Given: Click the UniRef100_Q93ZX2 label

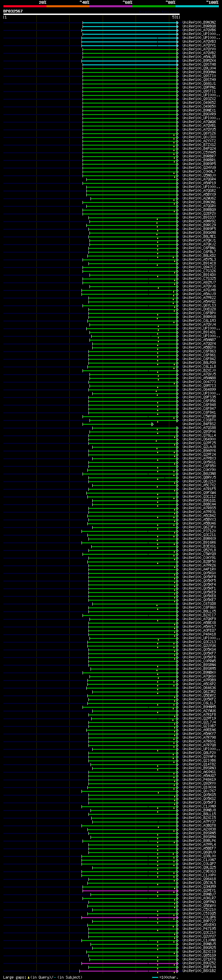Looking at the screenshot, I should [199, 99].
